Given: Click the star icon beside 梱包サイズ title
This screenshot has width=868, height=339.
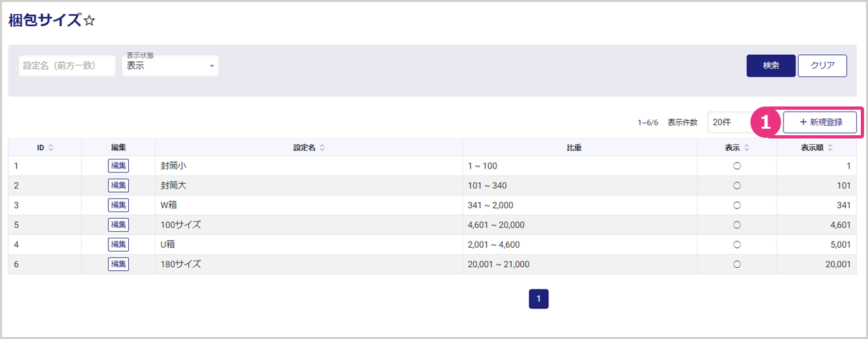Looking at the screenshot, I should [90, 21].
